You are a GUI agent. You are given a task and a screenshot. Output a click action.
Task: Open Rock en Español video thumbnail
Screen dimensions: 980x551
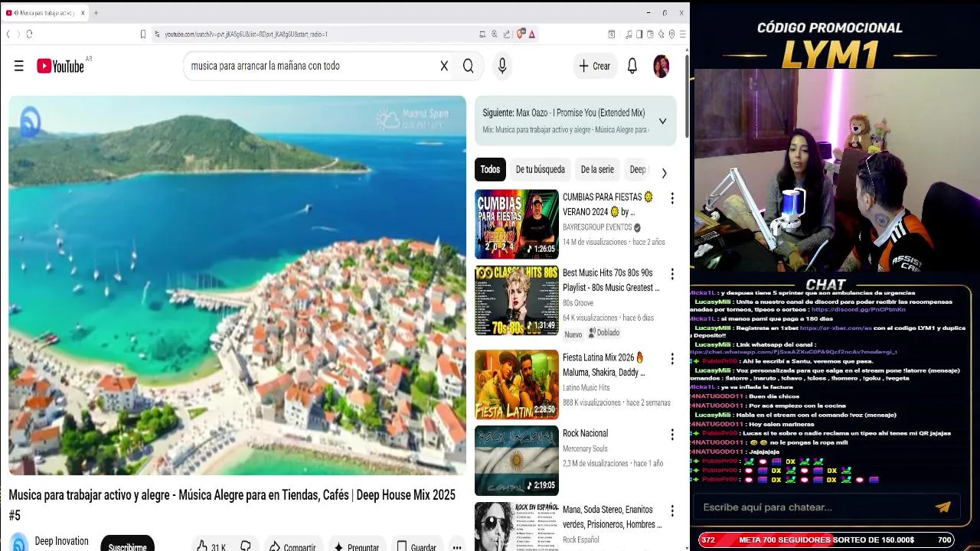[517, 527]
